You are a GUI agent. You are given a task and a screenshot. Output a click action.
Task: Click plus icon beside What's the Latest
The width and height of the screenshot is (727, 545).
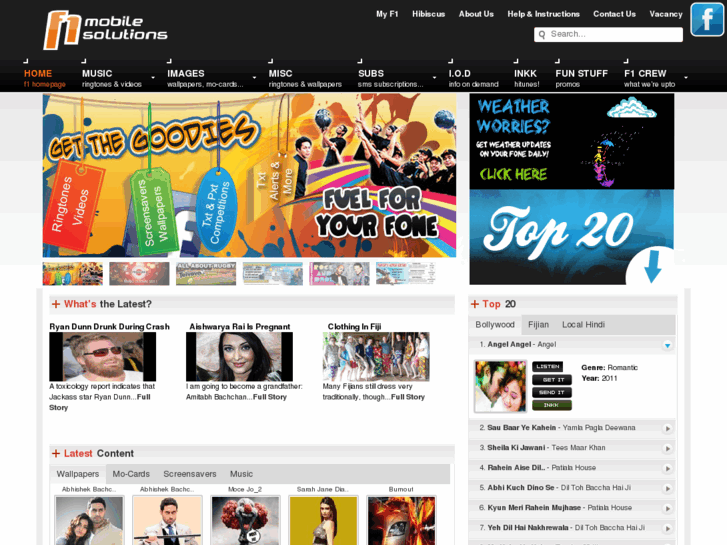(x=56, y=304)
